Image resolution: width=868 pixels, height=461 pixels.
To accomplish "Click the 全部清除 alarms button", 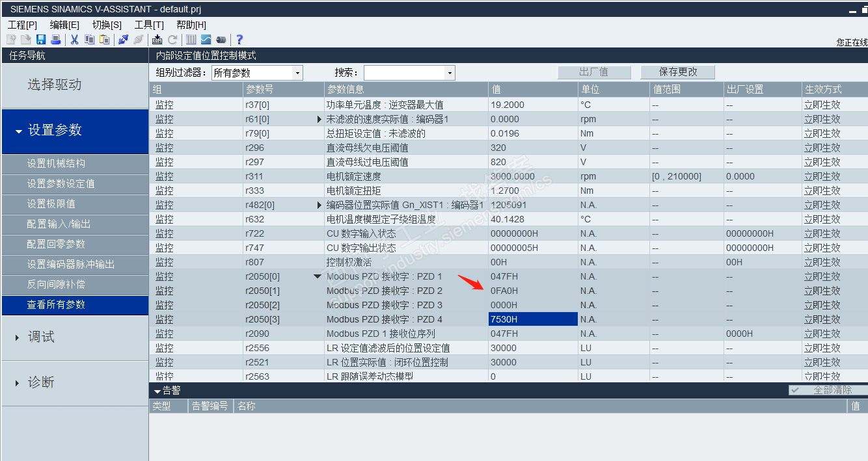I will [x=828, y=390].
